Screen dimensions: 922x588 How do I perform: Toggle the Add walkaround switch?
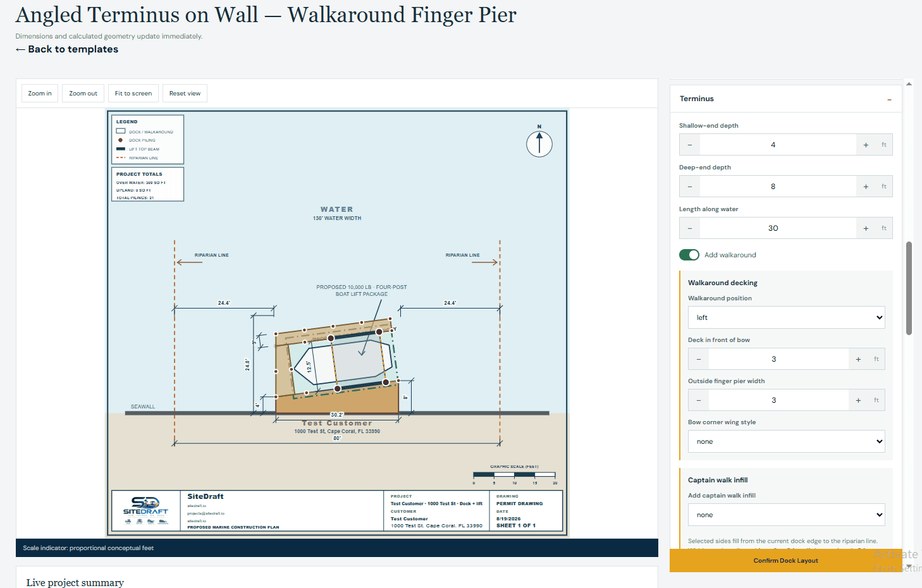click(x=689, y=255)
